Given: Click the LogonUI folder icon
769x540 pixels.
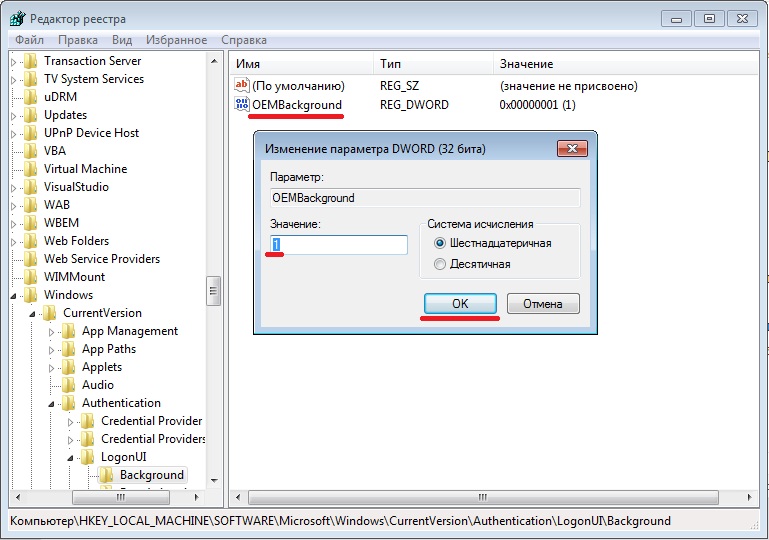Looking at the screenshot, I should (87, 457).
